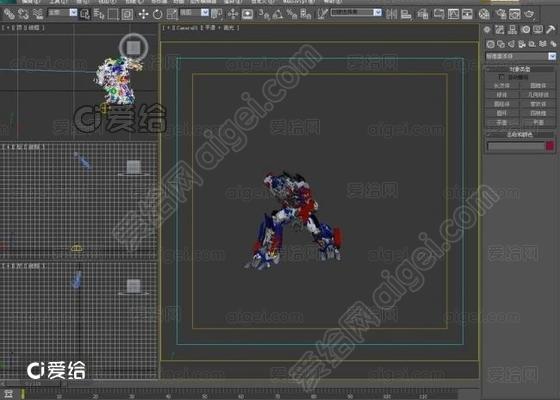Enable the 自动栅格 AutoGrid checkbox

pyautogui.click(x=501, y=77)
